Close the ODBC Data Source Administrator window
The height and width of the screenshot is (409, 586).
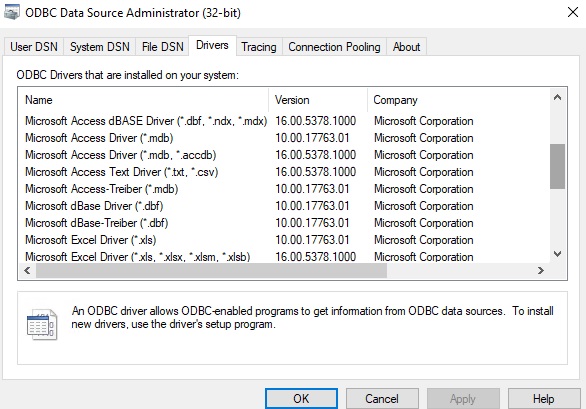[573, 12]
